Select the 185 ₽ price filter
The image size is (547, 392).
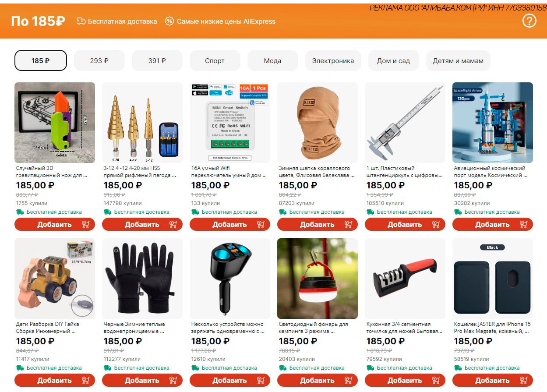point(41,60)
